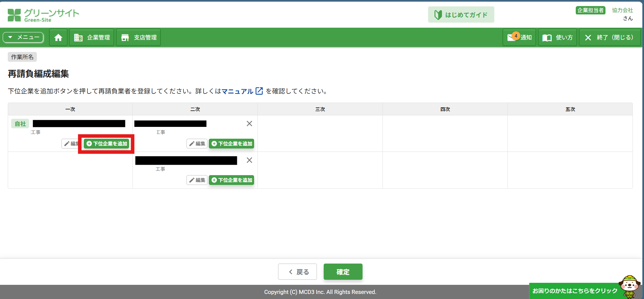Open 企業管理 in the navigation bar
Viewport: 644px width, 299px height.
[92, 37]
